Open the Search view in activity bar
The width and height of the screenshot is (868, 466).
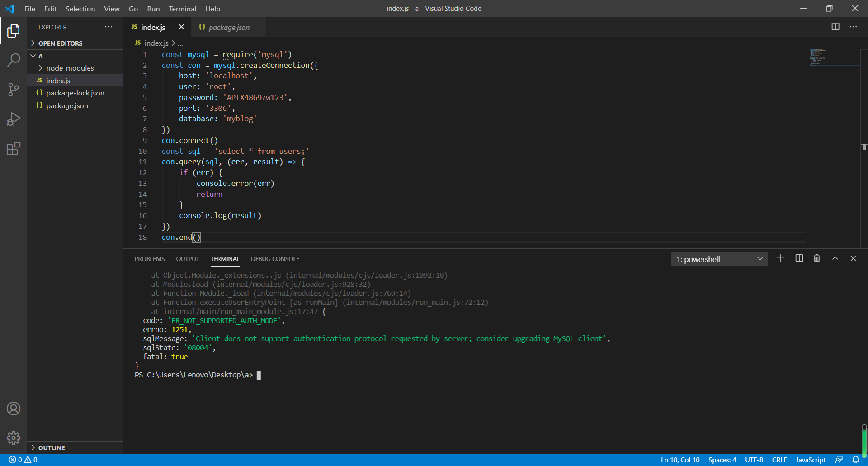coord(14,60)
